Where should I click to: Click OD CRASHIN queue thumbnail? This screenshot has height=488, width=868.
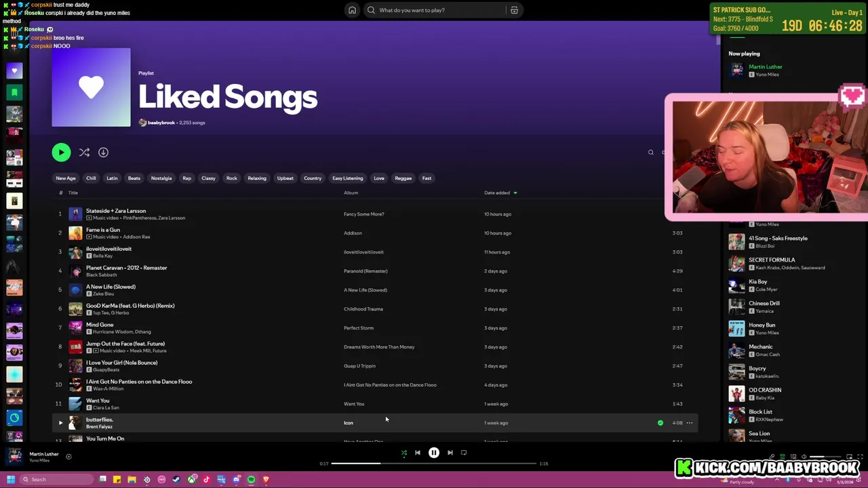pos(736,393)
